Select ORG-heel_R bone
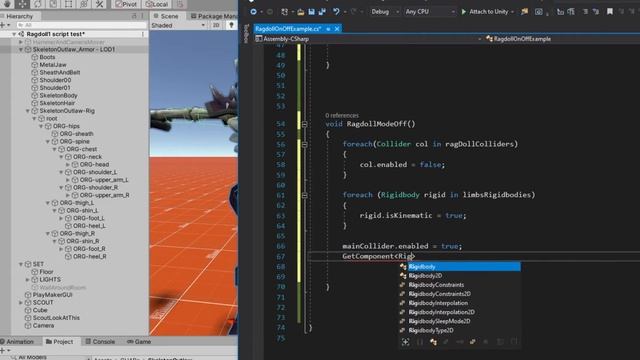640x360 pixels. pyautogui.click(x=89, y=256)
